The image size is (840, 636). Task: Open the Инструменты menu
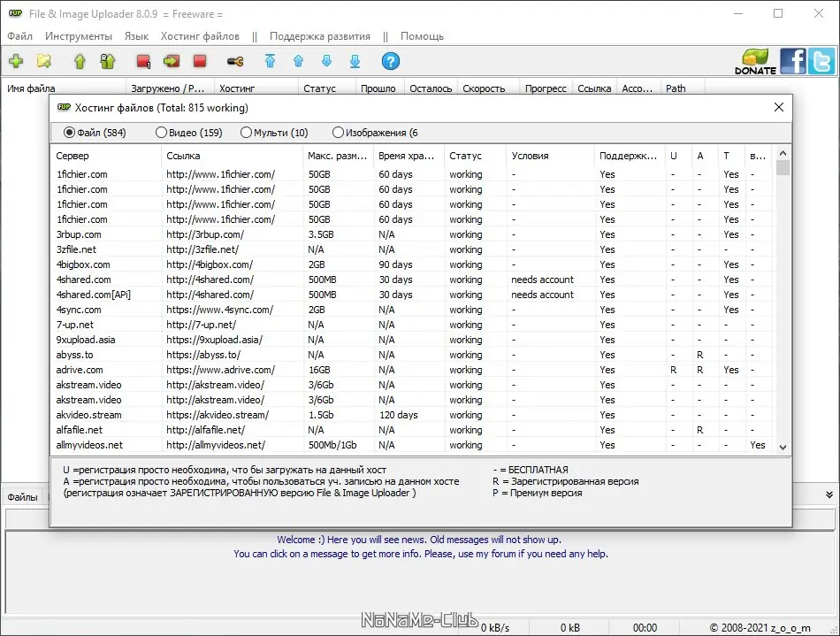[x=79, y=36]
